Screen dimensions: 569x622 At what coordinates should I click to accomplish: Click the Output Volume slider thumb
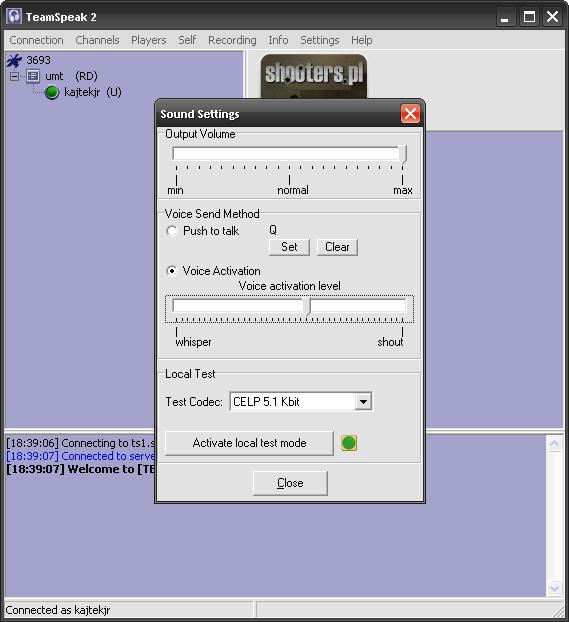click(402, 154)
